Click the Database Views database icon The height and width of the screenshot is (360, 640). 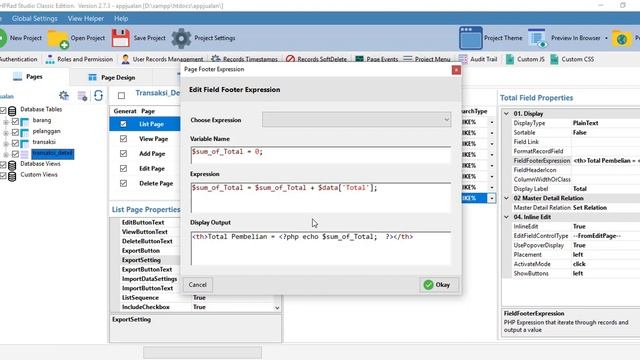click(x=12, y=165)
